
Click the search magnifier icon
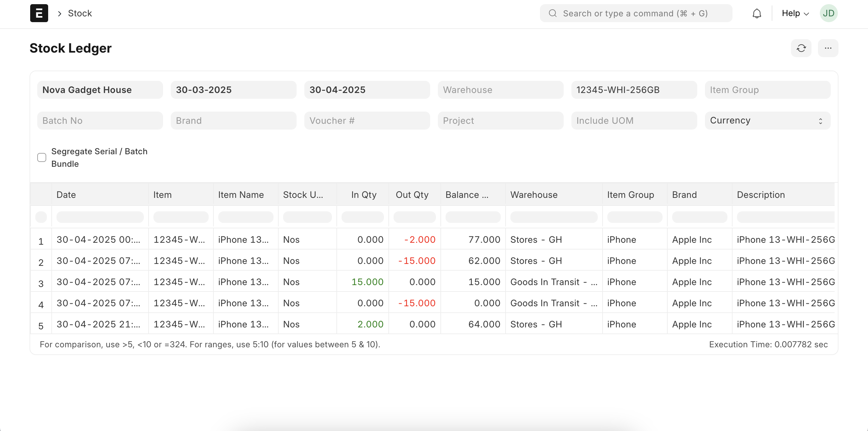tap(552, 13)
